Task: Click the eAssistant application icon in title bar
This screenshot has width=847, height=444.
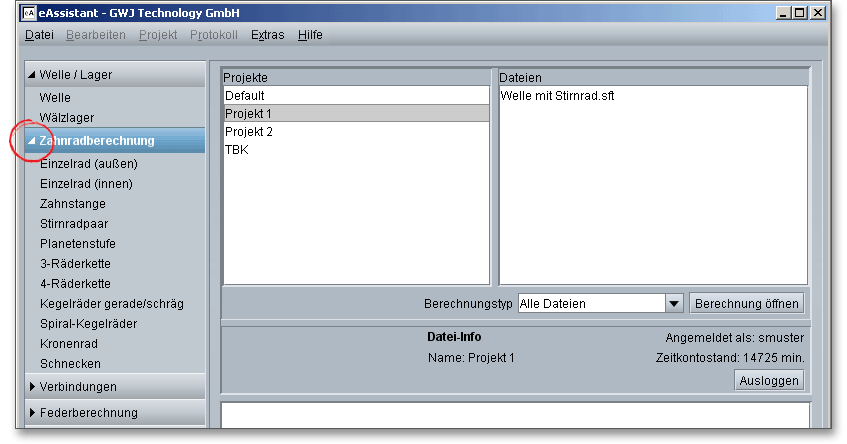Action: [x=29, y=13]
